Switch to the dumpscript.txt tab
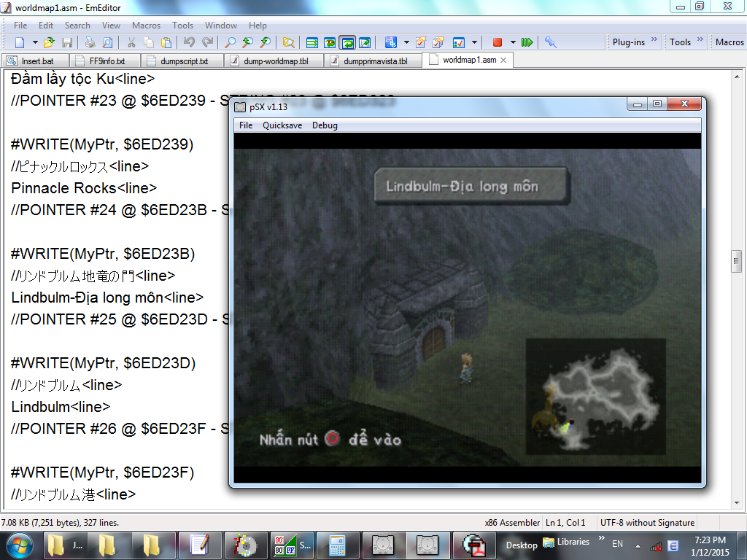747x560 pixels. click(x=182, y=61)
